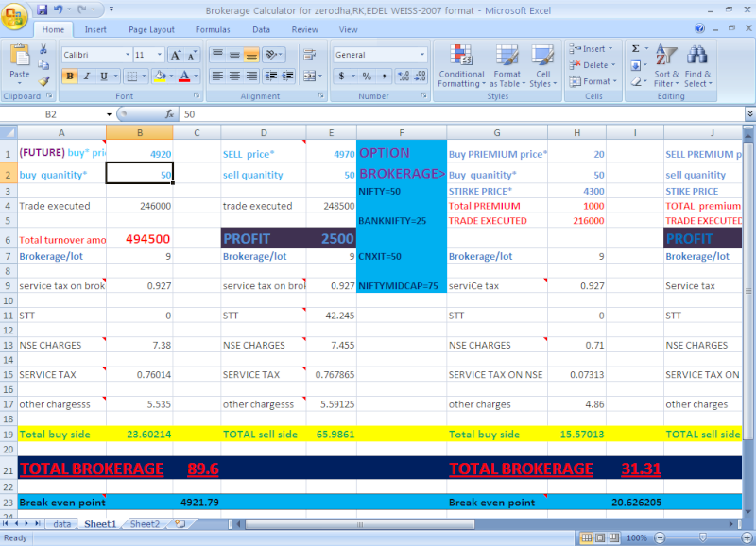This screenshot has width=756, height=546.
Task: Open the Insert ribbon tab
Action: 95,30
